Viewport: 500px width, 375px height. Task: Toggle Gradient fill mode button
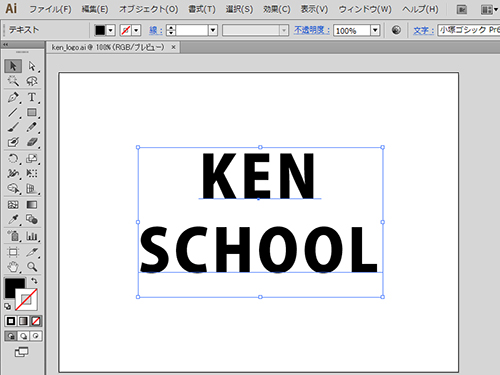coord(23,321)
